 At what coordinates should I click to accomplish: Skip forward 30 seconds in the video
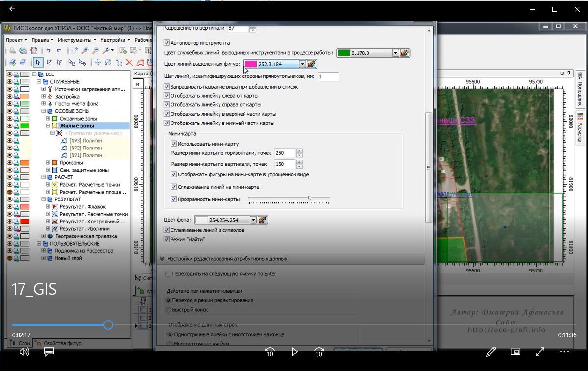tap(319, 352)
